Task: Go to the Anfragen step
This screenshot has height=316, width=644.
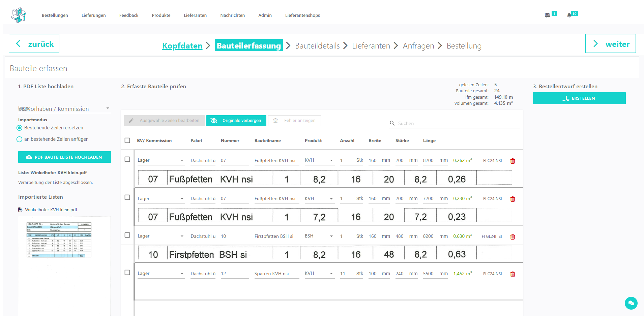Action: tap(418, 46)
